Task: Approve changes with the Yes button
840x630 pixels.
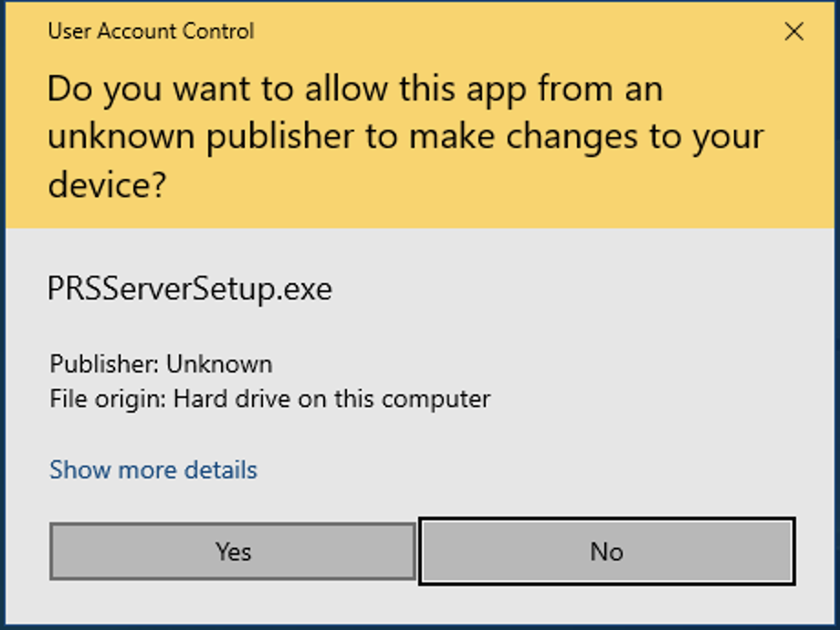Action: (x=233, y=551)
